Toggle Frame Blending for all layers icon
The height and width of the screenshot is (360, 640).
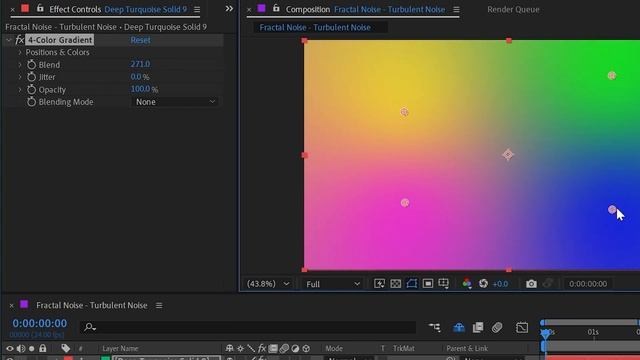478,327
